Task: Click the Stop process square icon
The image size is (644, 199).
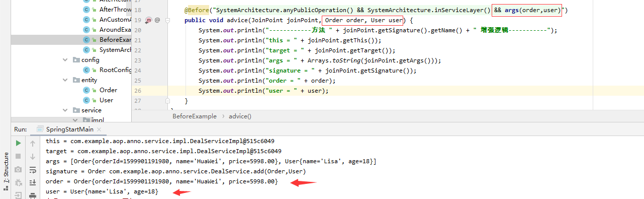Action: tap(19, 156)
